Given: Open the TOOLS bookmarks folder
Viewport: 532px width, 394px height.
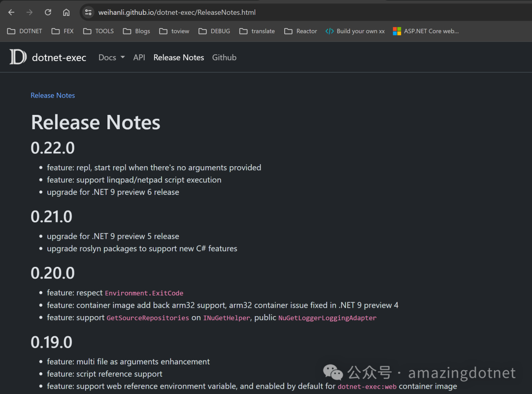Looking at the screenshot, I should click(x=99, y=31).
